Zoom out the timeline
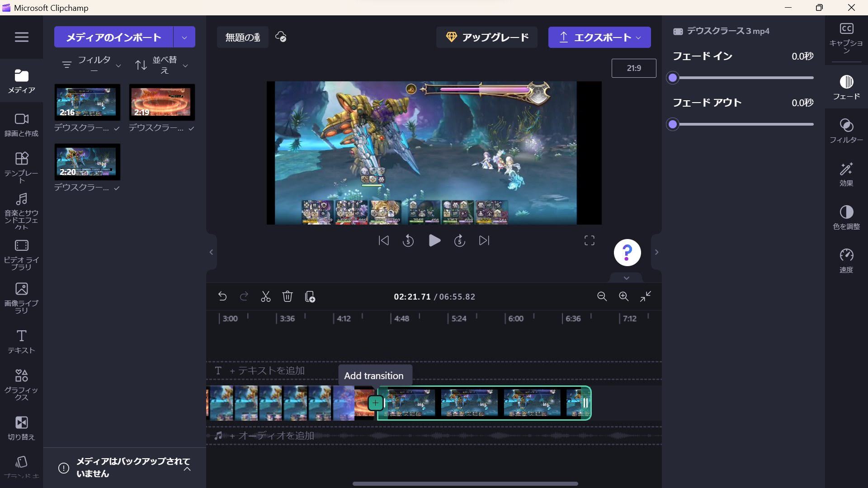 [x=602, y=296]
